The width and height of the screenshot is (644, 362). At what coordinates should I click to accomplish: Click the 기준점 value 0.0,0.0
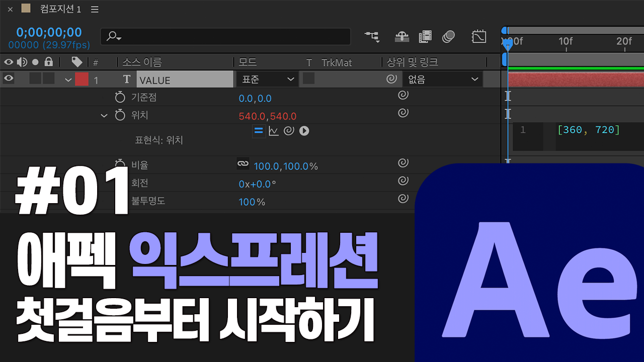coord(255,98)
